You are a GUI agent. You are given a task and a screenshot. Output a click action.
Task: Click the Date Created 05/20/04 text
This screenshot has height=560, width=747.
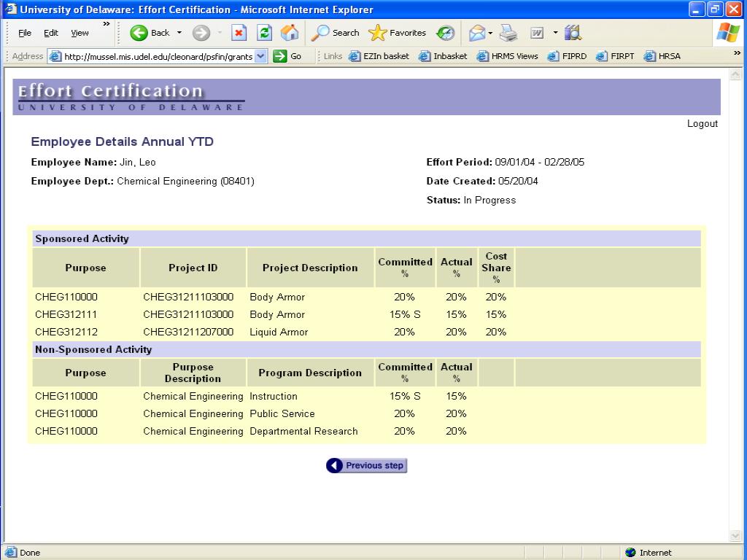482,181
